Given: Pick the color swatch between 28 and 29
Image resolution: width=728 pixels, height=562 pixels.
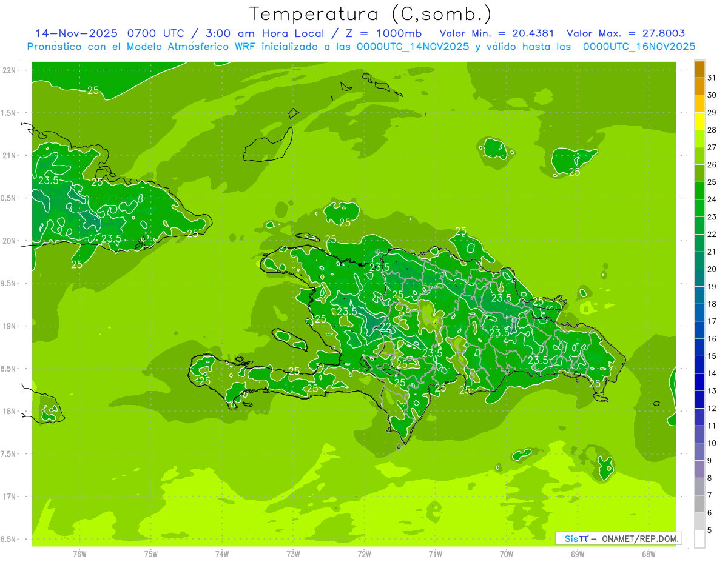Looking at the screenshot, I should click(x=699, y=121).
